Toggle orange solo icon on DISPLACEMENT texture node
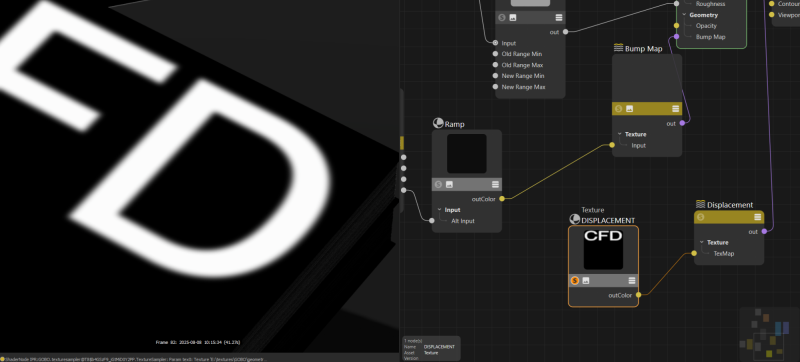The image size is (800, 362). [575, 280]
